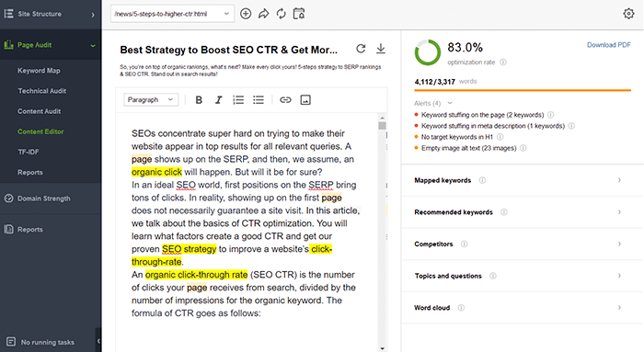Click the orange word count bar

523,90
